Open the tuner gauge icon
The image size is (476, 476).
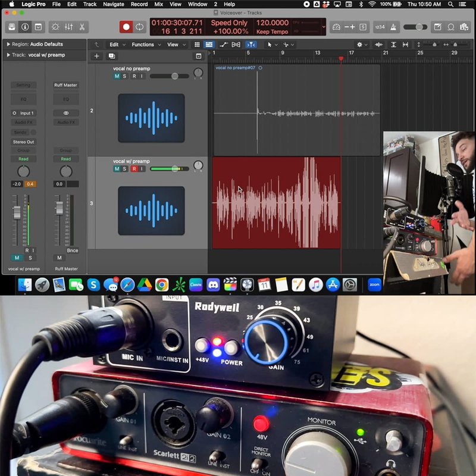[x=336, y=27]
